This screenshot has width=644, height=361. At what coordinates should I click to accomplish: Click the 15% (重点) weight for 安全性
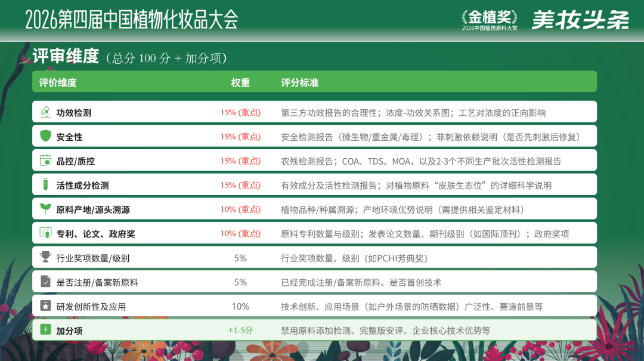[x=241, y=137]
